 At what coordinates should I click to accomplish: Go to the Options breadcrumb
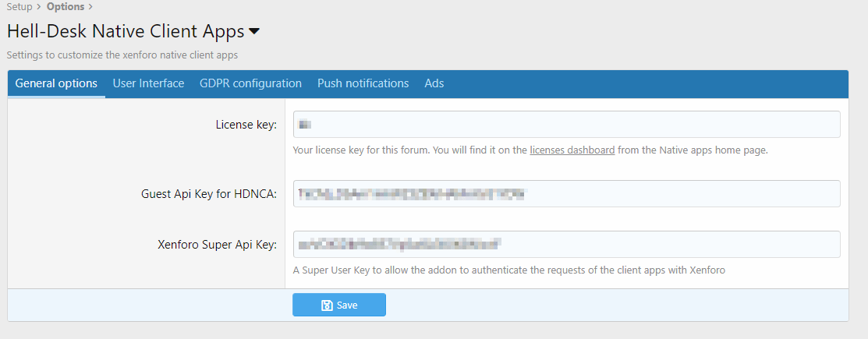pyautogui.click(x=66, y=7)
